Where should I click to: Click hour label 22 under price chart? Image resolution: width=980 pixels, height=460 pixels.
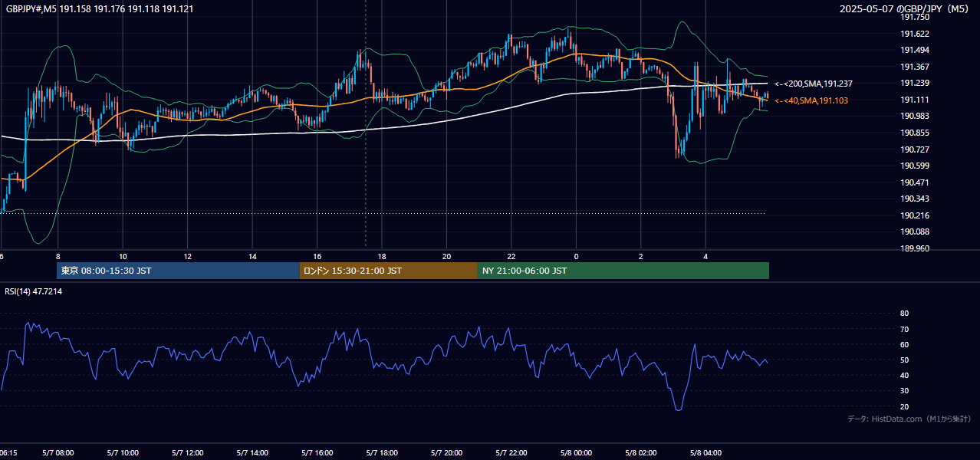point(511,257)
